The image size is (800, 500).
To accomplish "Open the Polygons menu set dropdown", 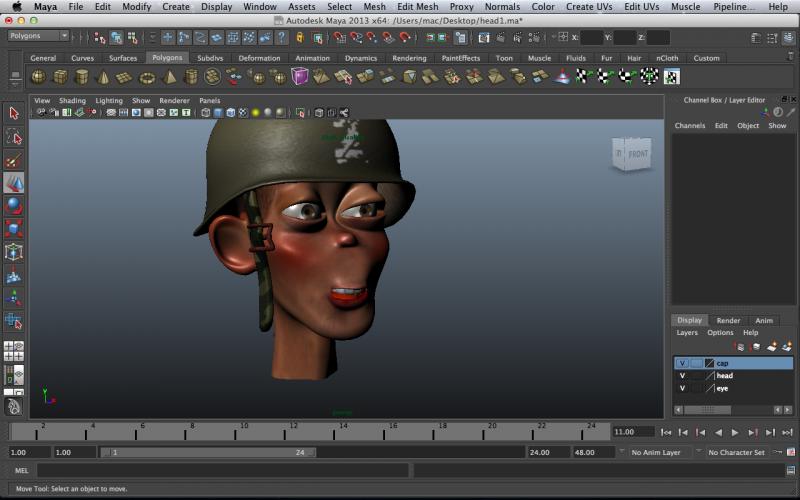I will (38, 36).
